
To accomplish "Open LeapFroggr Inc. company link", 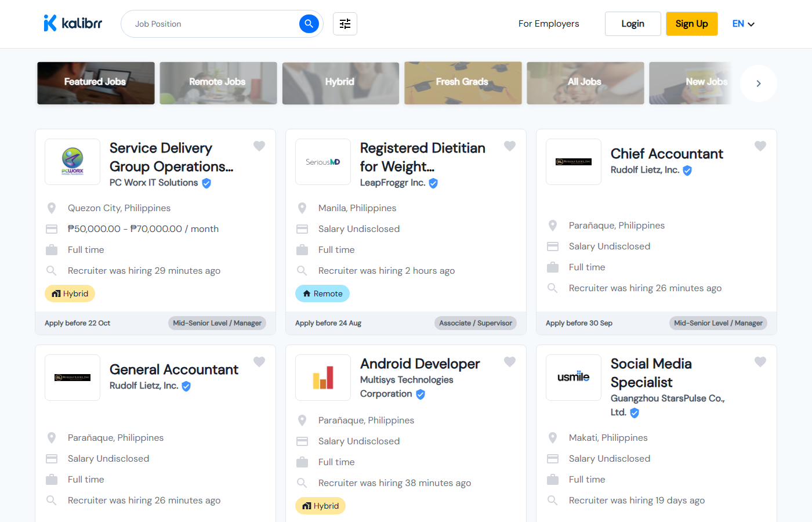I will pyautogui.click(x=393, y=183).
